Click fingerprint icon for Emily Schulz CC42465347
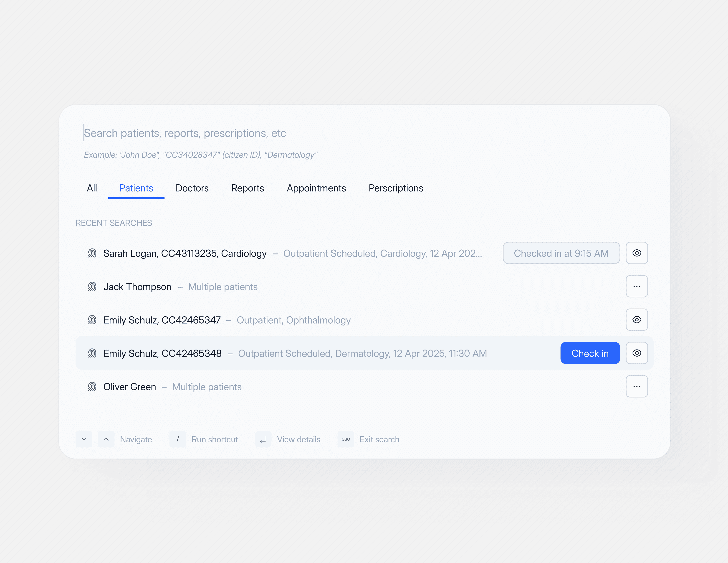 click(x=92, y=320)
